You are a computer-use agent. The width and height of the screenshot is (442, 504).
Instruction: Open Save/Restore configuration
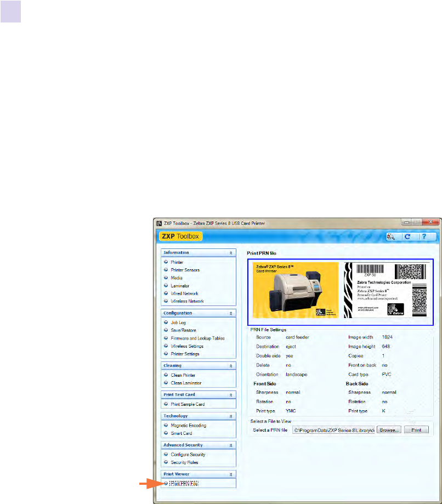183,330
